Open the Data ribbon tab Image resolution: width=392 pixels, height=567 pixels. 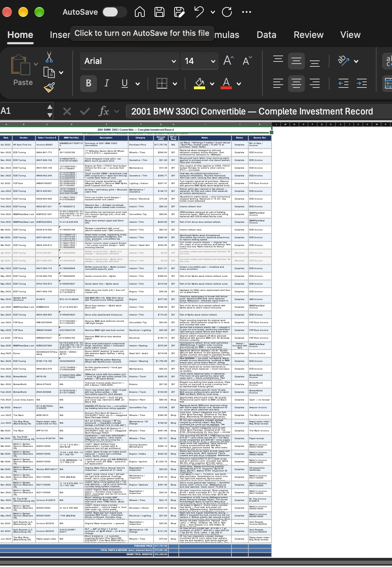pos(266,35)
